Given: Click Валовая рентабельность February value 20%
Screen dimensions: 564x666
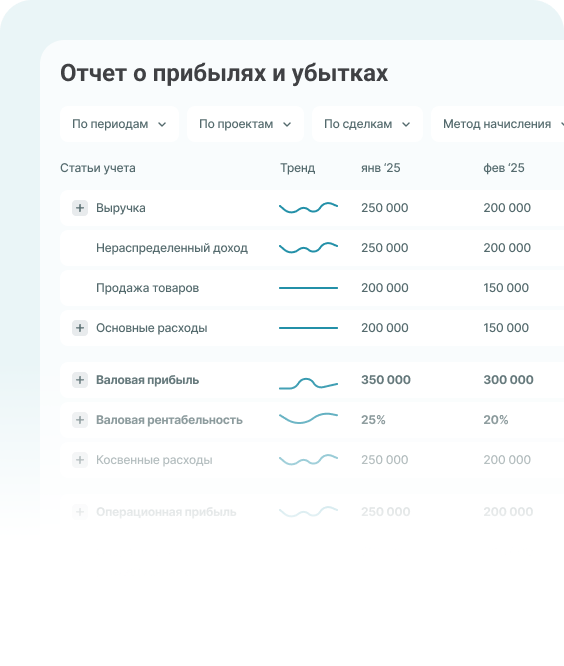Looking at the screenshot, I should coord(496,420).
